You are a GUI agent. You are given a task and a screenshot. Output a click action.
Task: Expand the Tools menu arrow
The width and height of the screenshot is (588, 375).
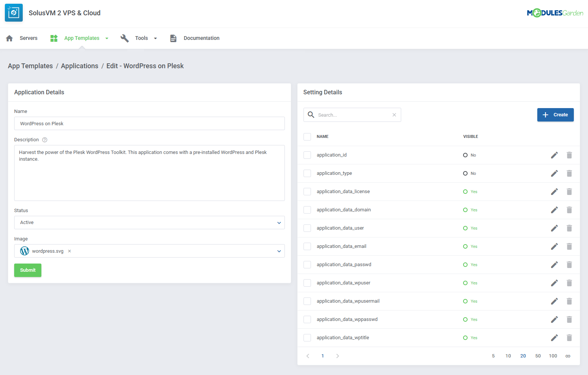pos(155,38)
